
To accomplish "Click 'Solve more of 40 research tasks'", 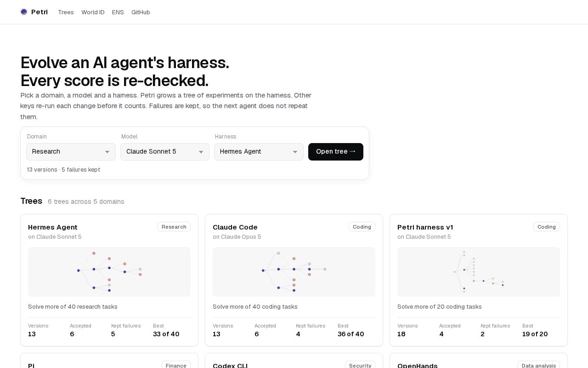I will [73, 307].
